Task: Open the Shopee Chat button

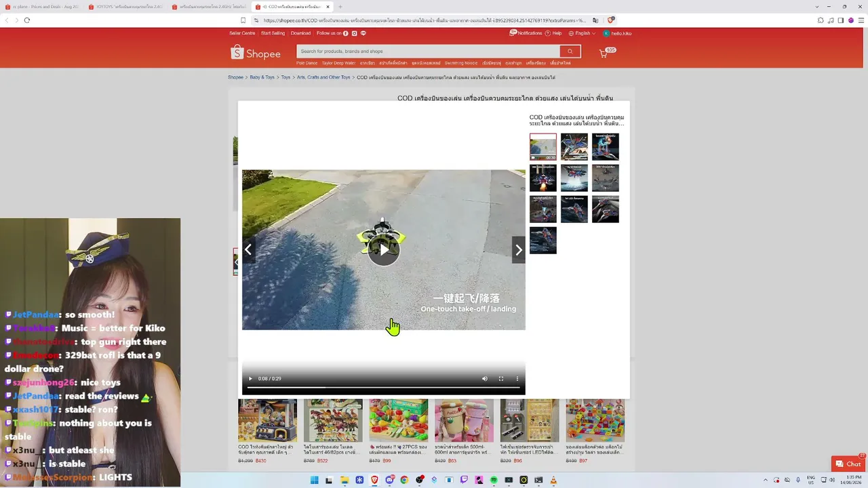Action: click(848, 464)
